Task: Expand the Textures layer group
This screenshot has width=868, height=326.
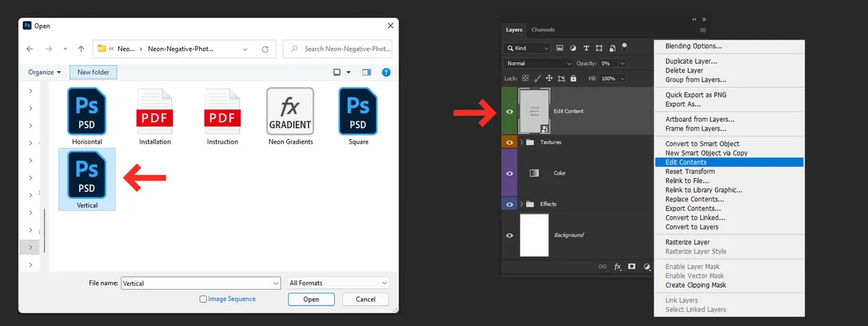Action: pos(522,143)
